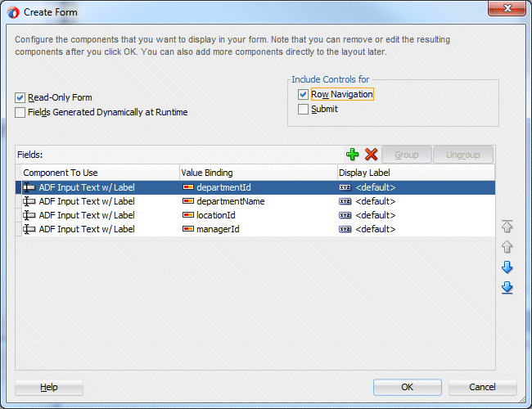This screenshot has width=532, height=409.
Task: Move field to top arrow icon
Action: pyautogui.click(x=507, y=227)
